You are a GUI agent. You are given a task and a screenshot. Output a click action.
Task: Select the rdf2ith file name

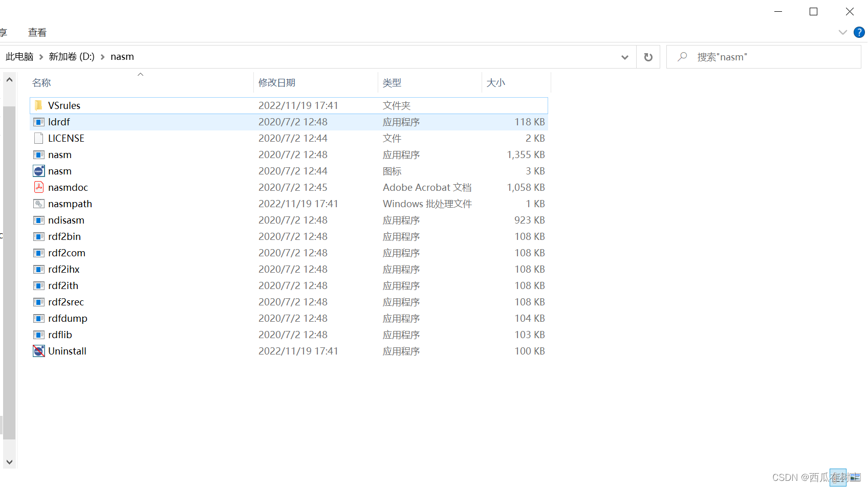tap(63, 285)
